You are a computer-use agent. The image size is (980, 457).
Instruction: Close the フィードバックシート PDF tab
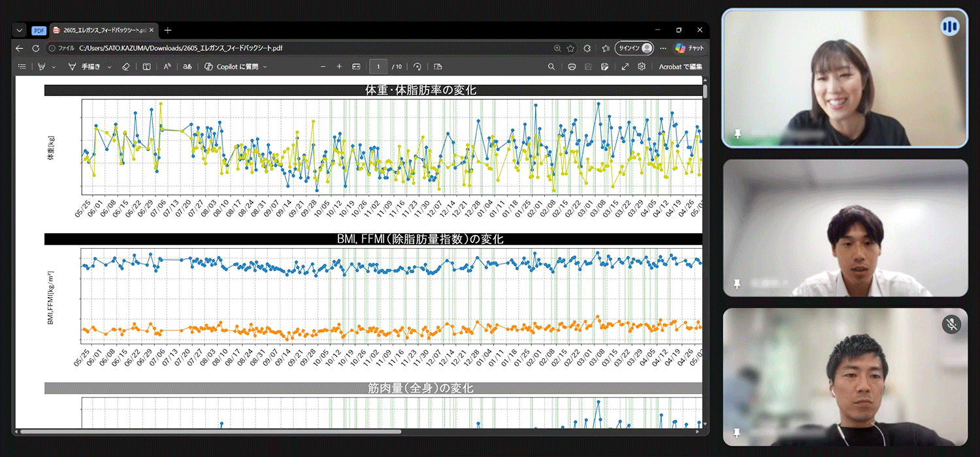coord(152,30)
